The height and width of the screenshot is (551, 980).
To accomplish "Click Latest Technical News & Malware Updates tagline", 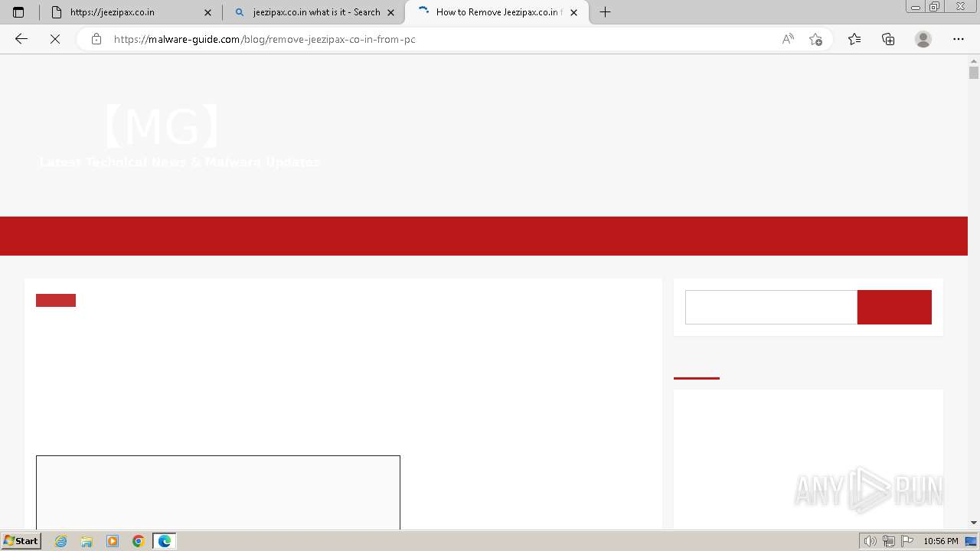I will pos(180,162).
